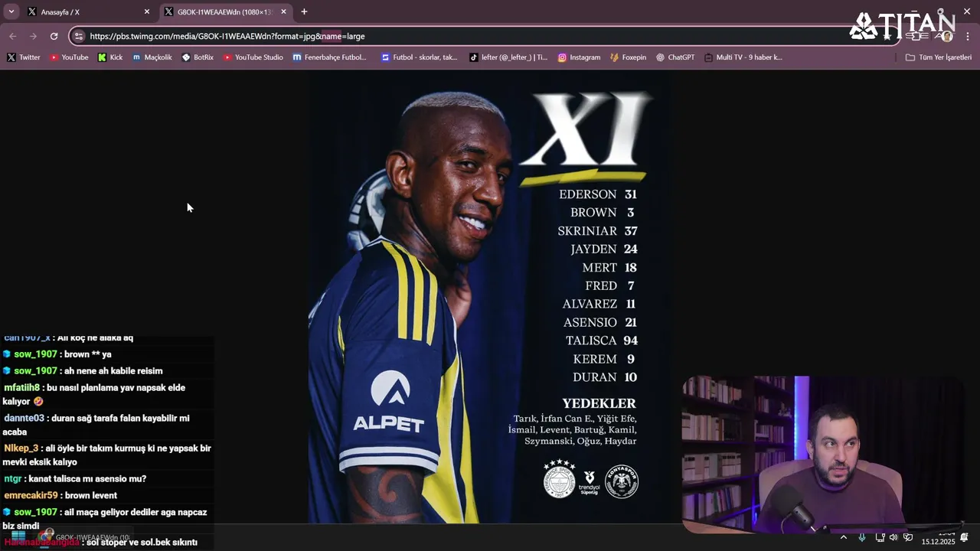This screenshot has height=551, width=980.
Task: Open the Futbol - skorlar bookmark
Action: [x=420, y=57]
